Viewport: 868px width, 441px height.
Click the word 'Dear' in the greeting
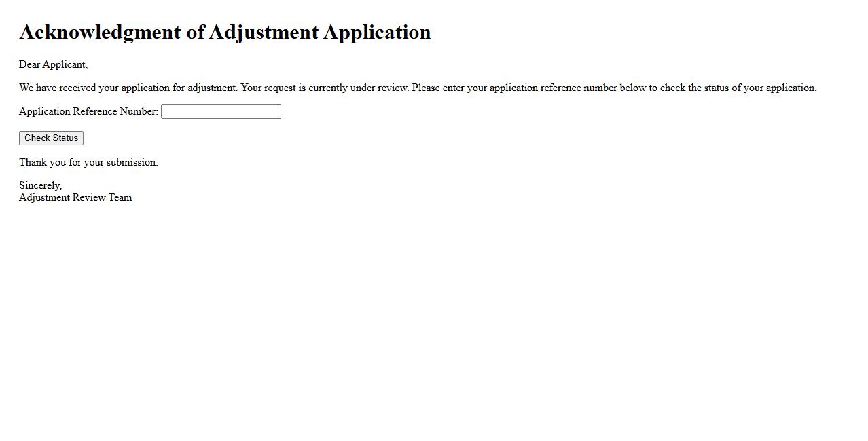click(x=30, y=65)
